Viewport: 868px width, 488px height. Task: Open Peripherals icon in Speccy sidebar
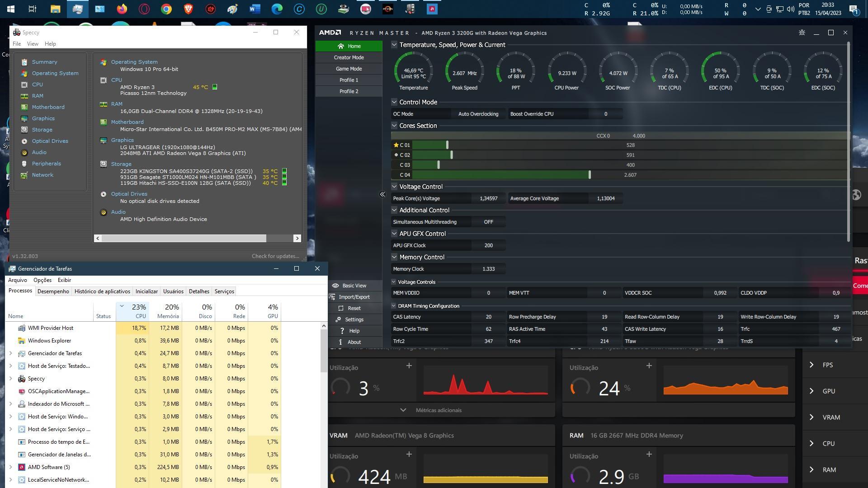tap(24, 164)
